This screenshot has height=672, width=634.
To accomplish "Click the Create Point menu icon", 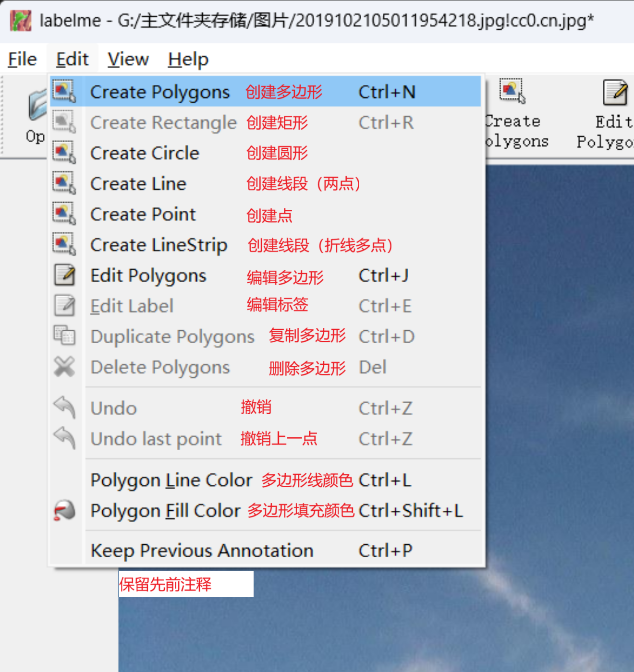I will (64, 214).
